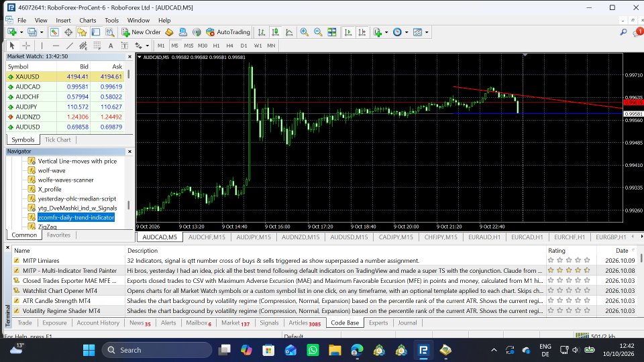This screenshot has width=644, height=362.
Task: Expand the Arrows objects dropdown
Action: [147, 46]
